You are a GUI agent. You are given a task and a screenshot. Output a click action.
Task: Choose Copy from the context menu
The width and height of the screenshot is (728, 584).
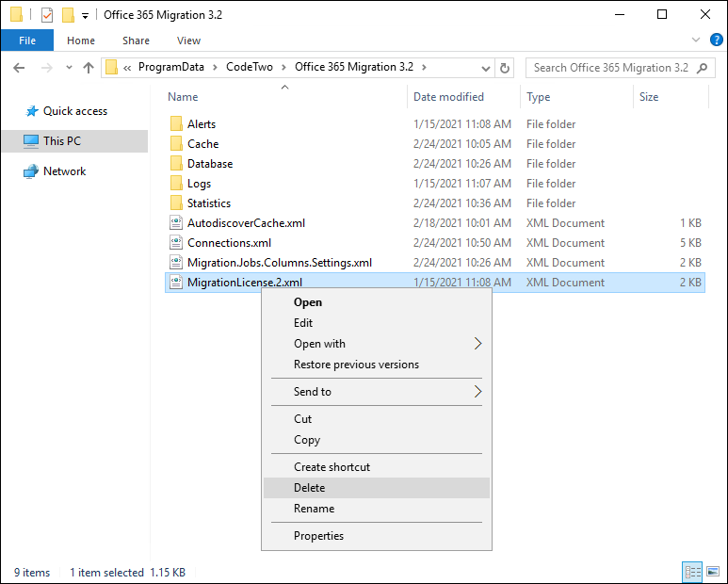pyautogui.click(x=377, y=440)
